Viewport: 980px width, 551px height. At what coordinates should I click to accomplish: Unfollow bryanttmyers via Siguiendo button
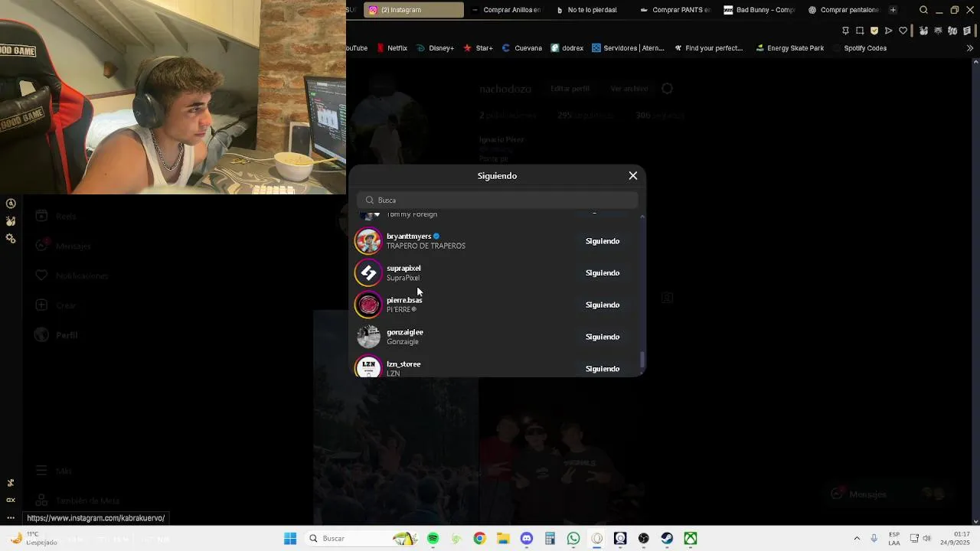pos(603,241)
